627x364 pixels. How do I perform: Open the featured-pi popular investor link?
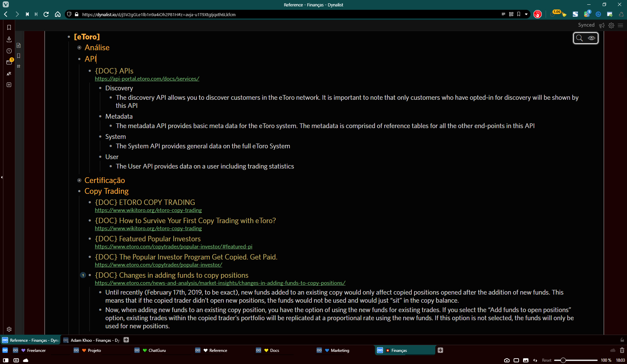click(x=173, y=247)
